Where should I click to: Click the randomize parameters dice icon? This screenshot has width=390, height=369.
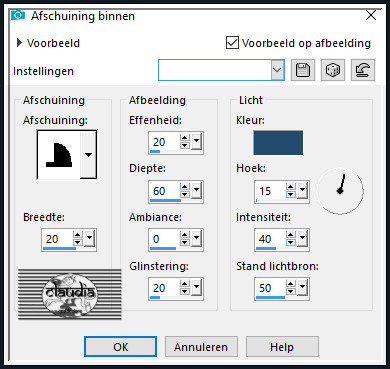pos(333,70)
